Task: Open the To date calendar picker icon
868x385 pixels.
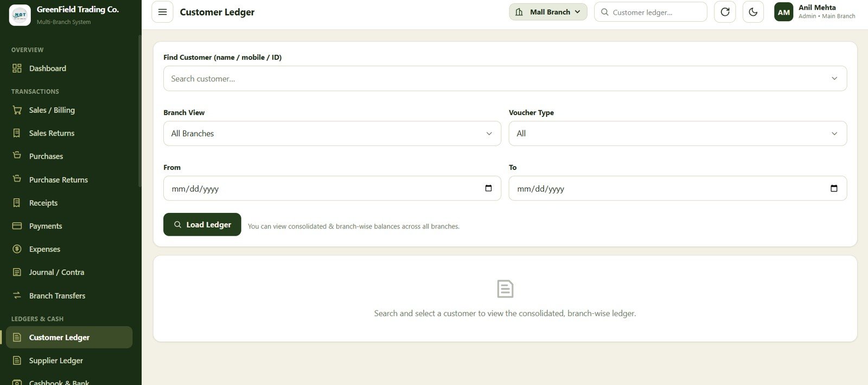Action: (834, 188)
